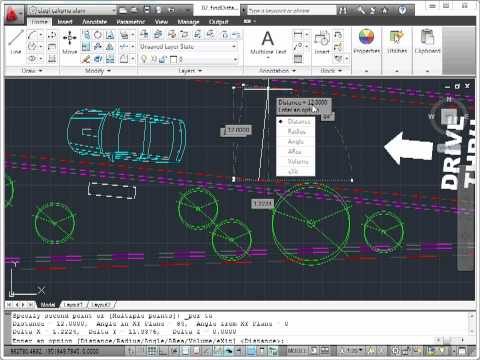Toggle the grid display status bar button
Image resolution: width=480 pixels, height=360 pixels.
152,351
